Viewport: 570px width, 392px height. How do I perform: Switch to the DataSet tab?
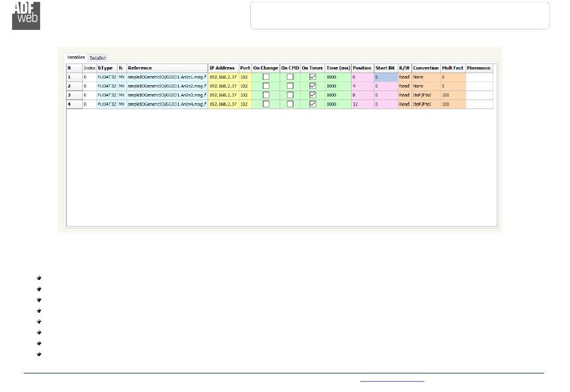[x=98, y=58]
